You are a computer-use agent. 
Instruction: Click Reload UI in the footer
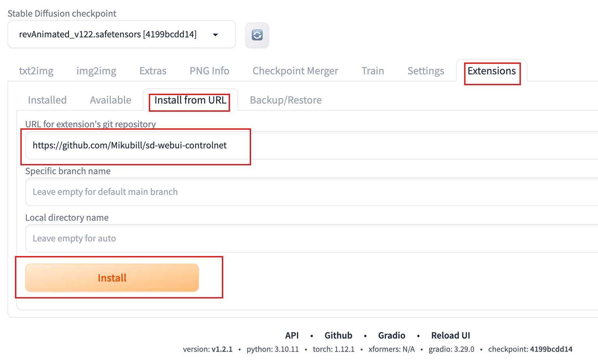(x=451, y=335)
